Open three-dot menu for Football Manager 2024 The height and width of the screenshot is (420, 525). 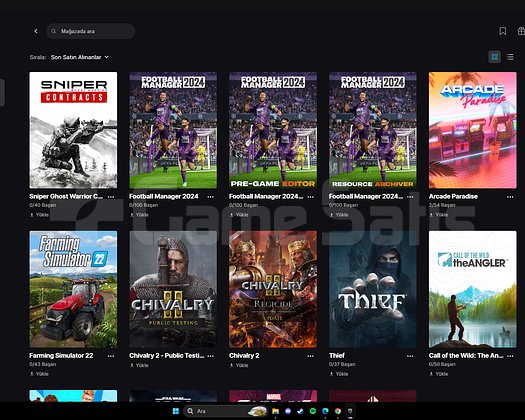coord(211,197)
